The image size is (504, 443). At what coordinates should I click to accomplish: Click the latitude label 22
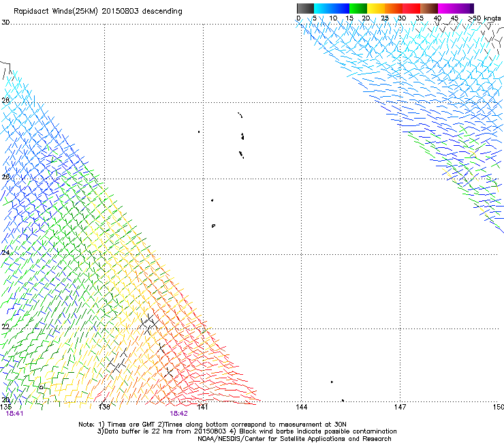pyautogui.click(x=5, y=327)
